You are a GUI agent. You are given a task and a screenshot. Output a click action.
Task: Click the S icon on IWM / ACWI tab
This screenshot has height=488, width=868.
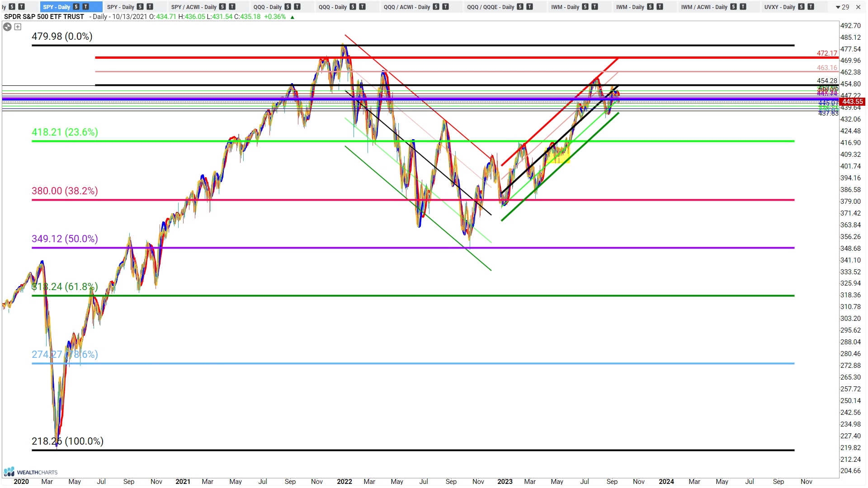point(734,7)
